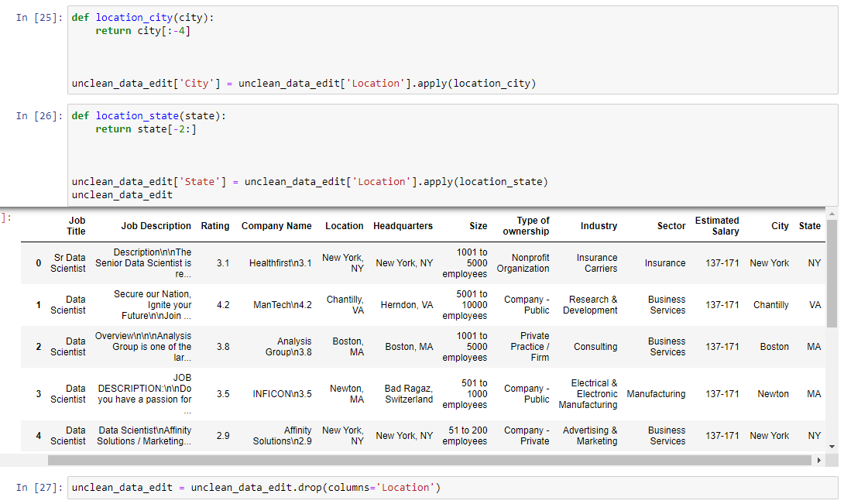Click the 'Type of ownership' column header
Image resolution: width=844 pixels, height=504 pixels.
point(526,225)
